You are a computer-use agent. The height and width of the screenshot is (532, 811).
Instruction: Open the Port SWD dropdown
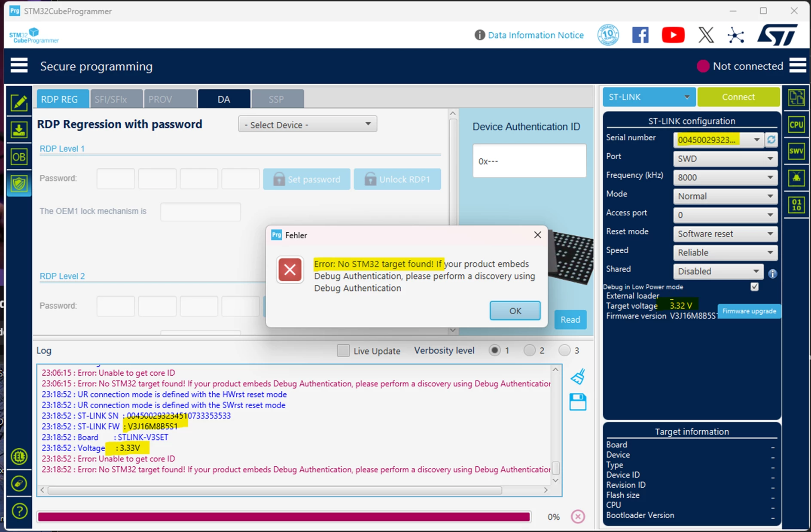726,158
